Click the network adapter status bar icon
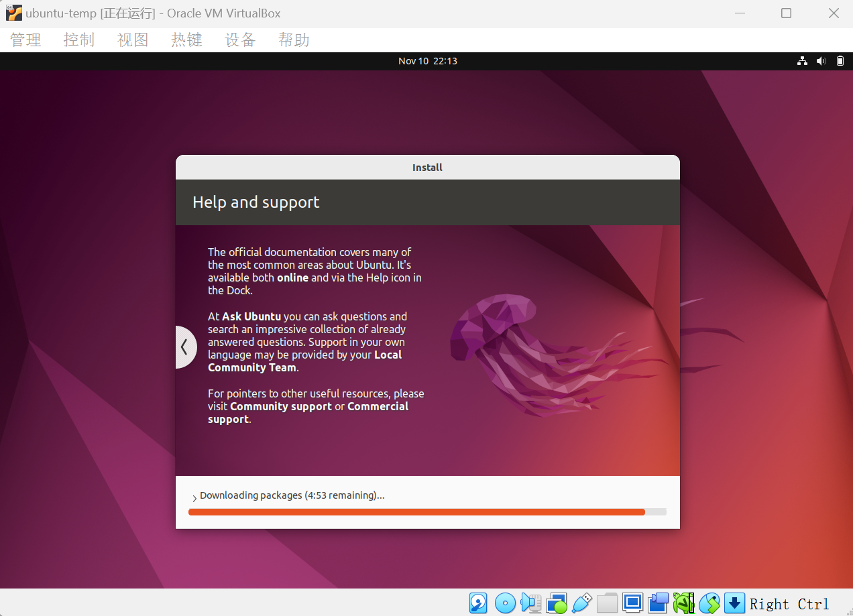Viewport: 853px width, 616px height. pyautogui.click(x=557, y=603)
